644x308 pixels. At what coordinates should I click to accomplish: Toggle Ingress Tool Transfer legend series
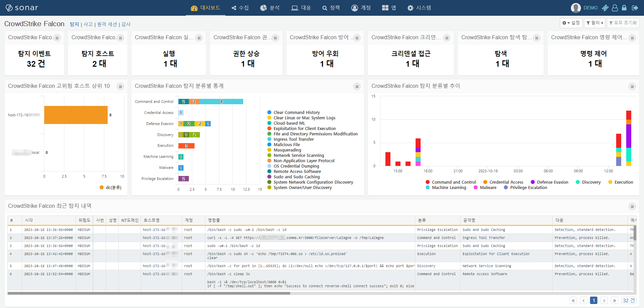pos(290,139)
